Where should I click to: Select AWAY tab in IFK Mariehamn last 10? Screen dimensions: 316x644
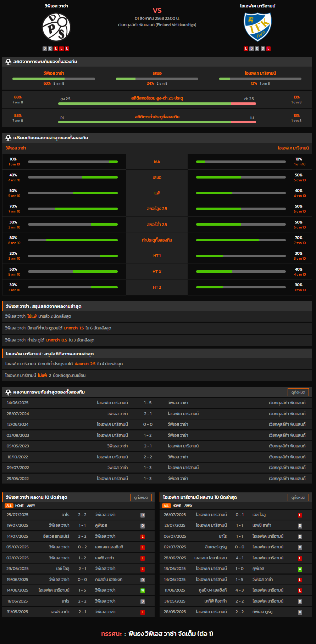188,506
